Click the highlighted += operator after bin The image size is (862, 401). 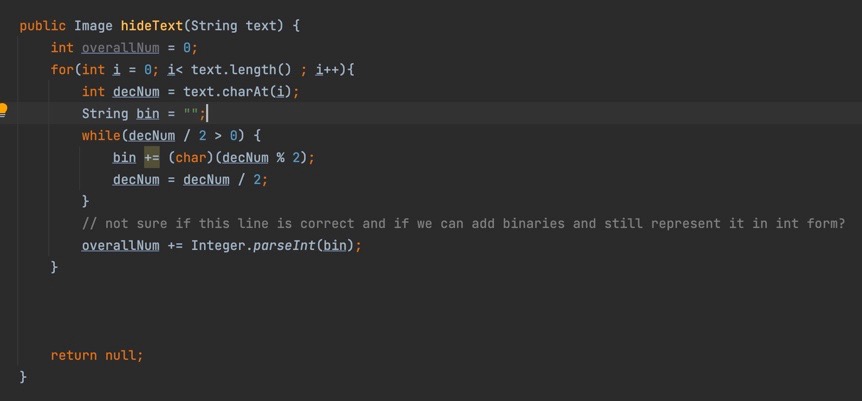click(x=152, y=157)
